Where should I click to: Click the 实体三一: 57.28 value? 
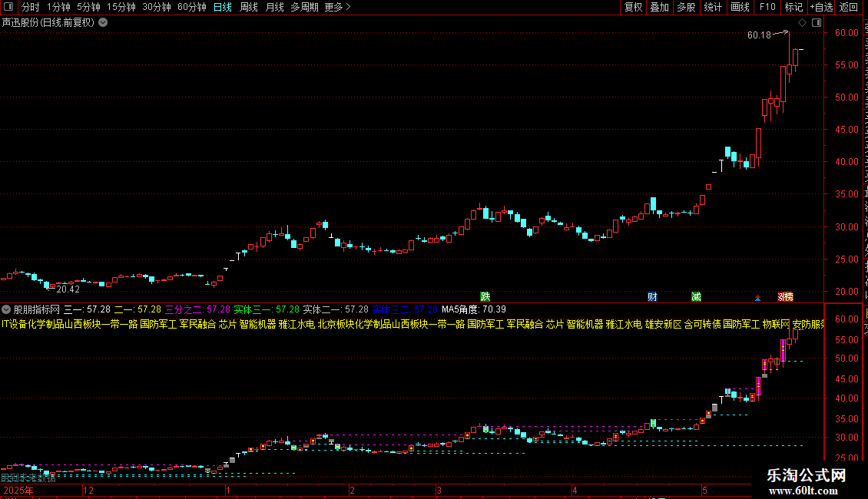pyautogui.click(x=267, y=309)
